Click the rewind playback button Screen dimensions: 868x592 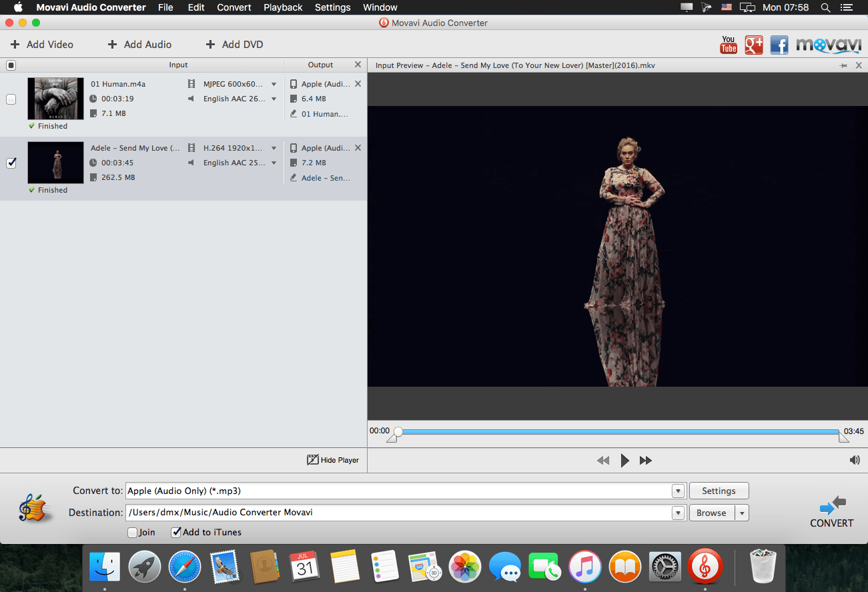[603, 460]
